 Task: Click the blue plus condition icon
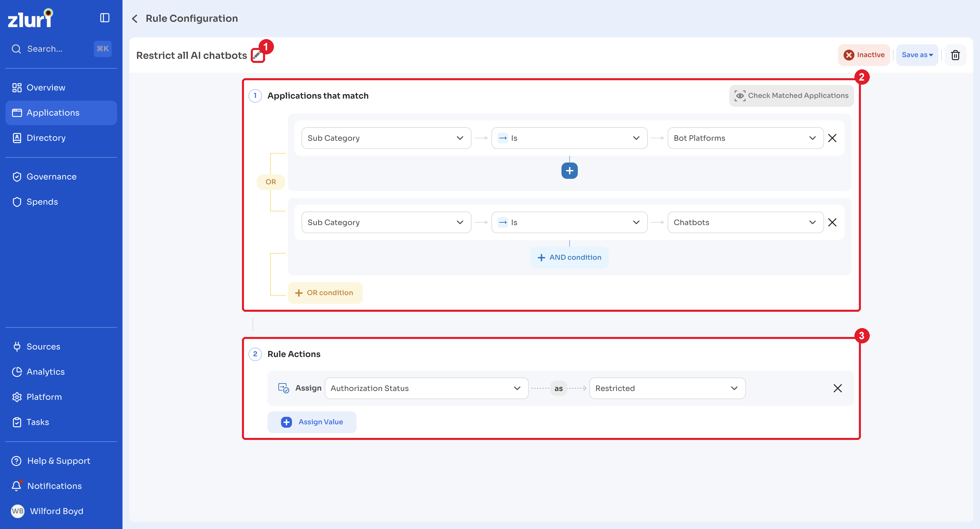pos(570,171)
